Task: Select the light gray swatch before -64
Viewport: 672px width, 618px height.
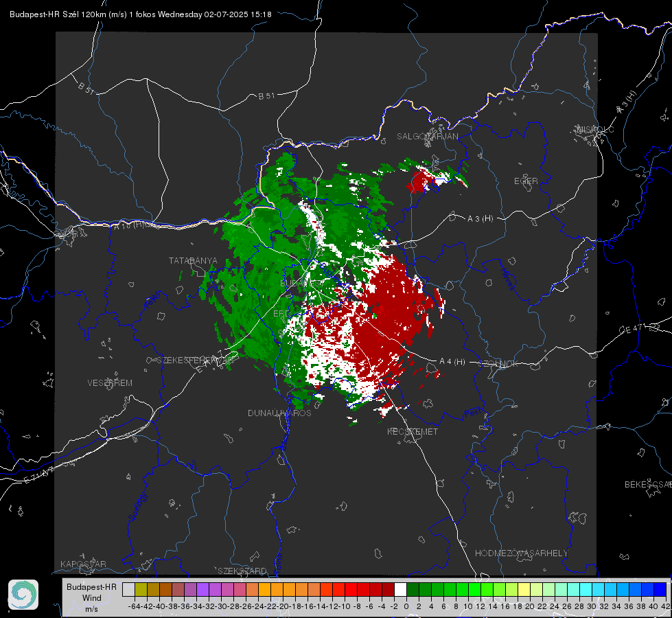Action: (x=128, y=589)
